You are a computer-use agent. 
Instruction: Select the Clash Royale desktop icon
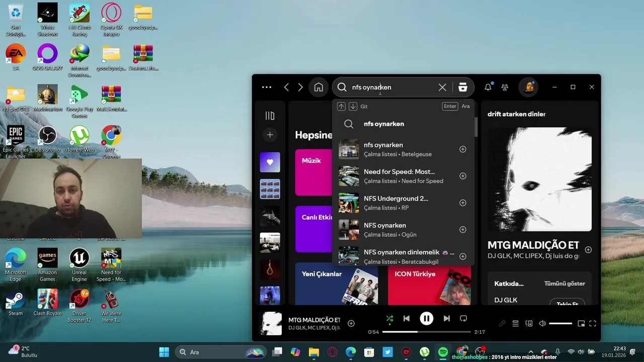[47, 303]
